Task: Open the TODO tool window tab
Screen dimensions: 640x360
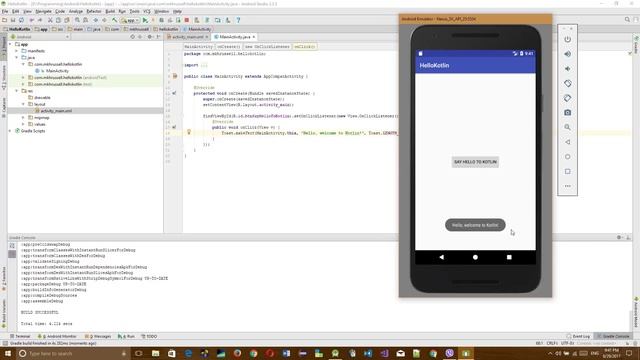Action: tap(149, 336)
